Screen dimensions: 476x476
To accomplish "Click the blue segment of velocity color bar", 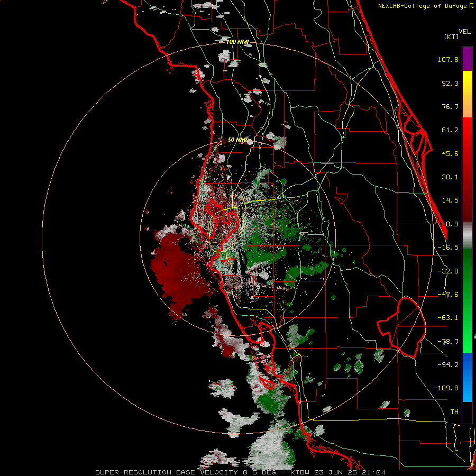I will 467,377.
